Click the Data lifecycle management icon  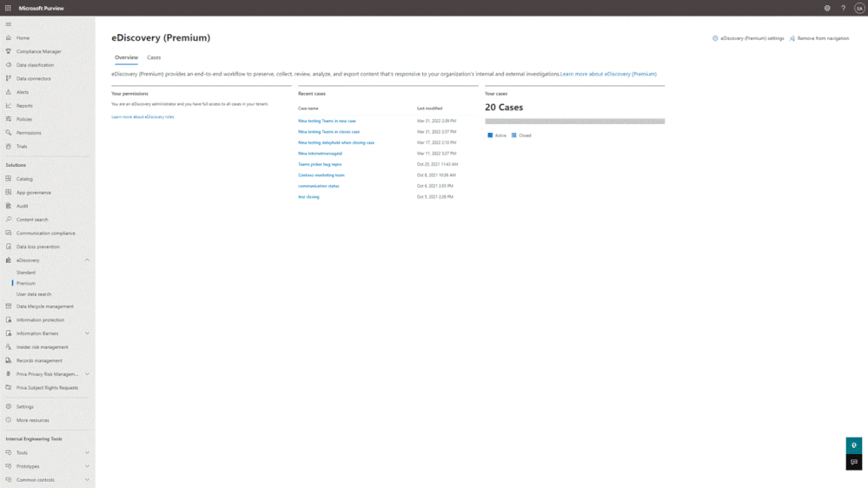click(9, 307)
